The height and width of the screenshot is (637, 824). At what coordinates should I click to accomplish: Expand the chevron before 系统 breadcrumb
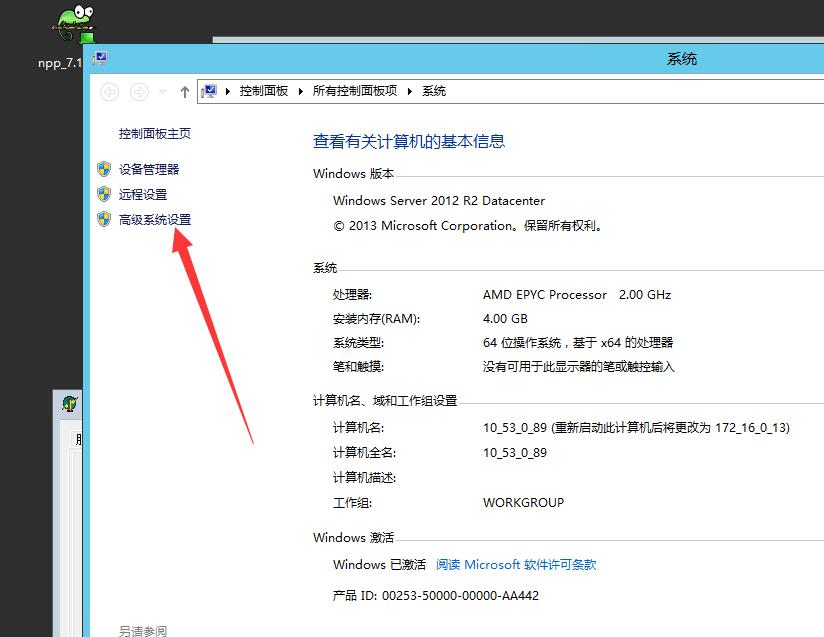pos(411,91)
